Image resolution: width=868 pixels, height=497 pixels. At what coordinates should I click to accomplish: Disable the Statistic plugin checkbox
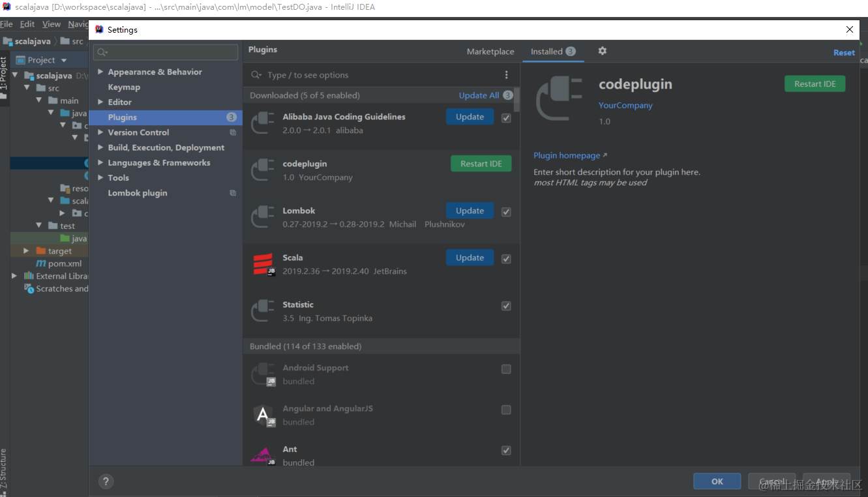click(506, 306)
